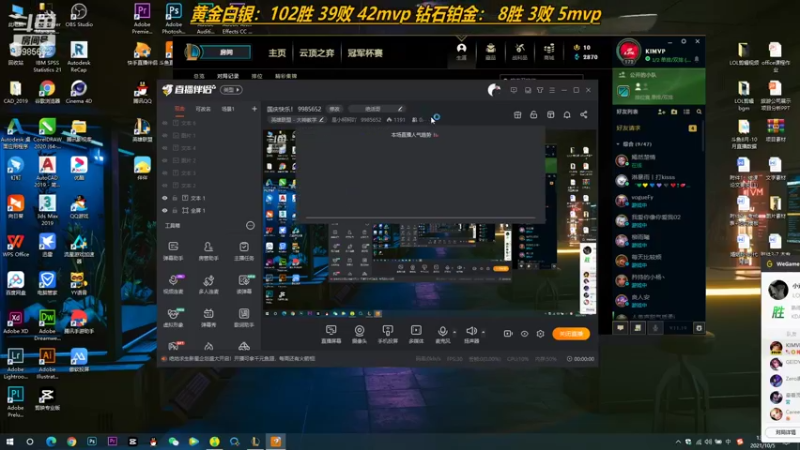Image resolution: width=800 pixels, height=450 pixels.
Task: Toggle visibility of 文本 1 layer
Action: [x=165, y=198]
